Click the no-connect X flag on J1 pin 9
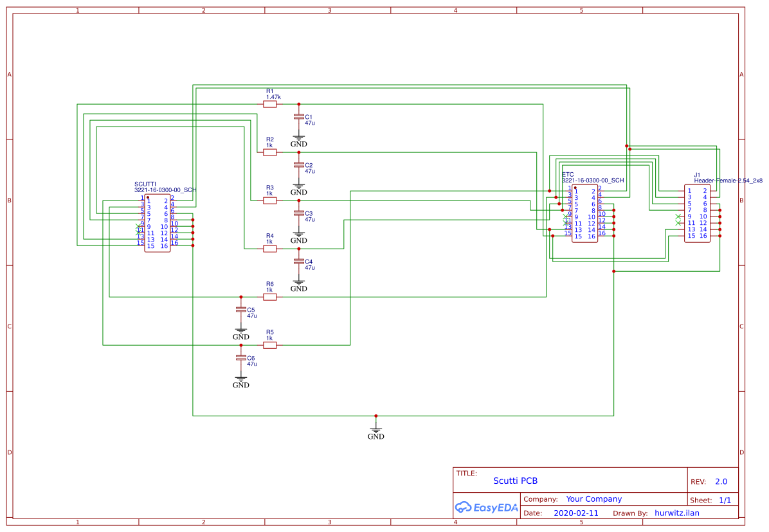769x532 pixels. click(x=678, y=217)
